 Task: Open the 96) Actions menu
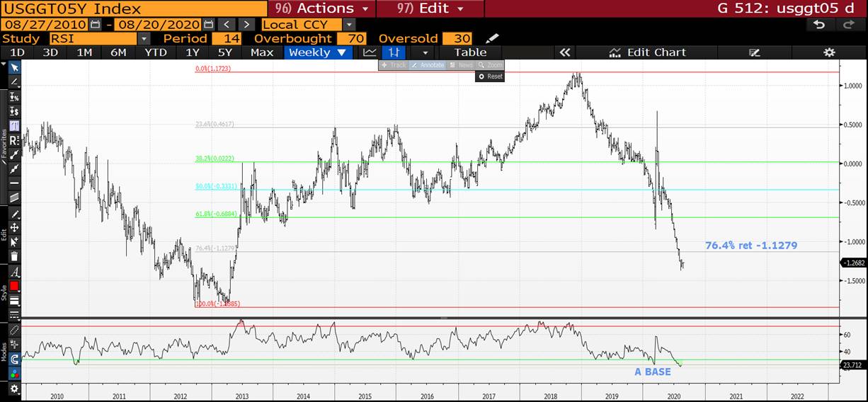coord(321,8)
